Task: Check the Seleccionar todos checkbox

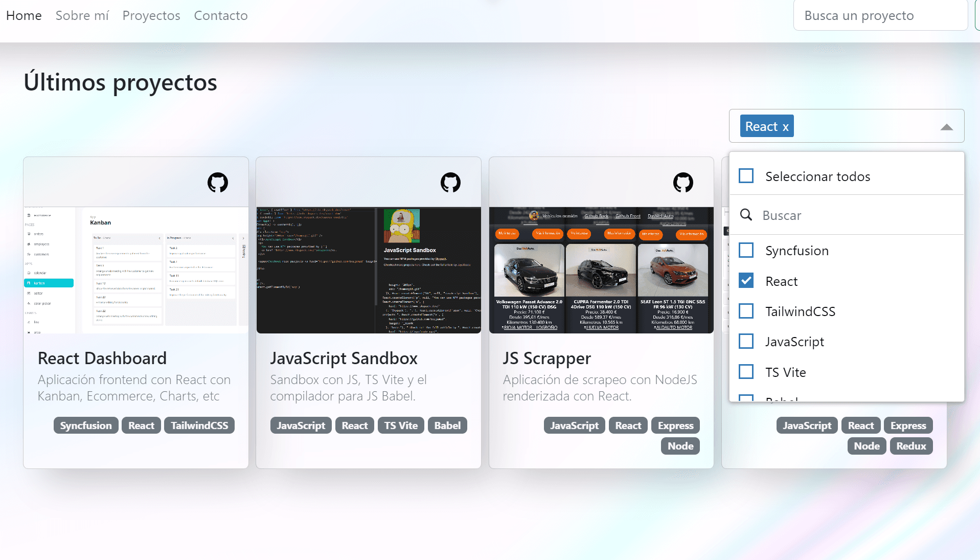Action: 746,176
